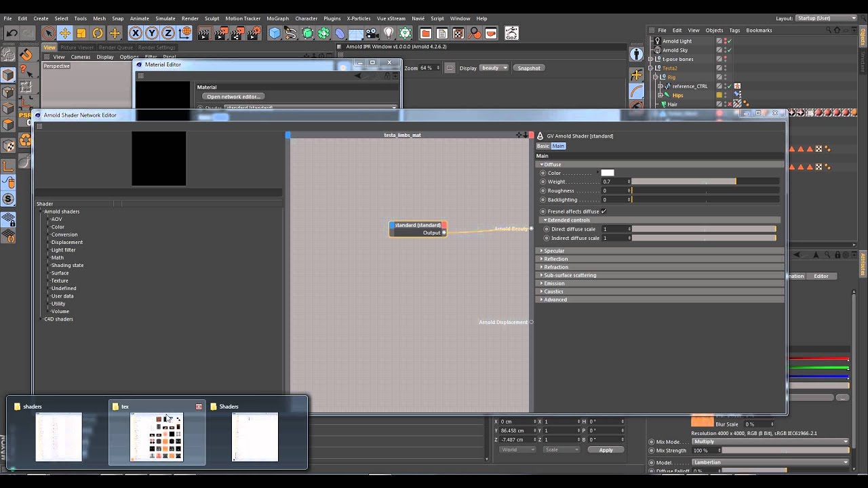
Task: Open Tags menu in Objects manager
Action: click(x=734, y=30)
